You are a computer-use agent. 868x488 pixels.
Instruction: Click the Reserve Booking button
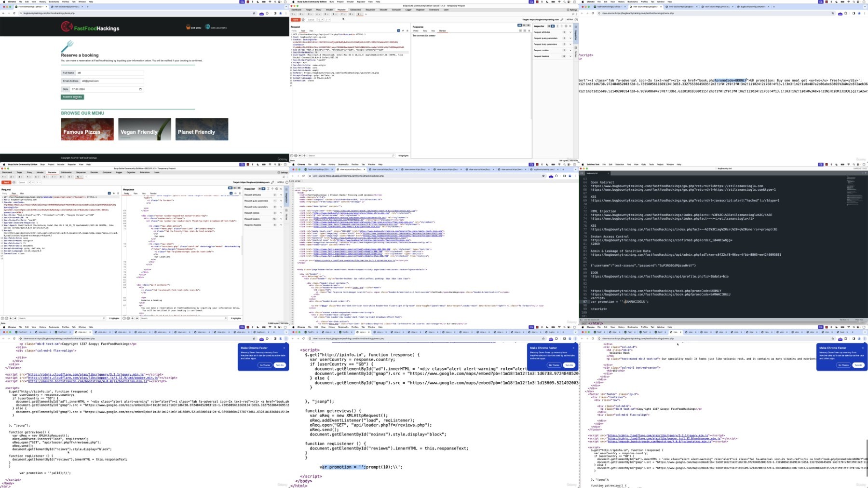pos(72,97)
